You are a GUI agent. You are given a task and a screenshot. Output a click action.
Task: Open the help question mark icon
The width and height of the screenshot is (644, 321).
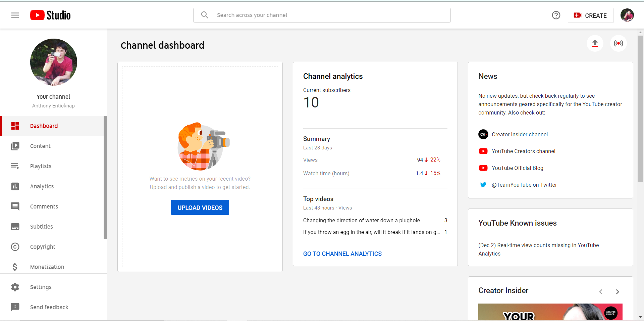click(556, 15)
